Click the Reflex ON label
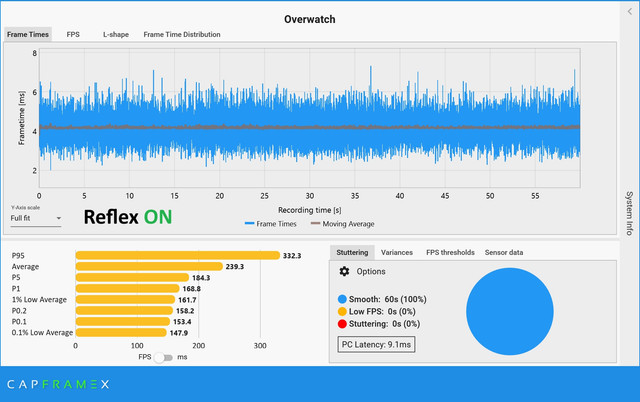640x402 pixels. point(128,217)
